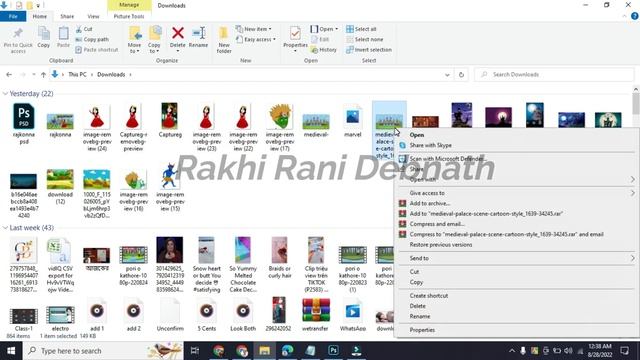This screenshot has height=360, width=640.
Task: Click the Search Downloads field
Action: pyautogui.click(x=554, y=74)
